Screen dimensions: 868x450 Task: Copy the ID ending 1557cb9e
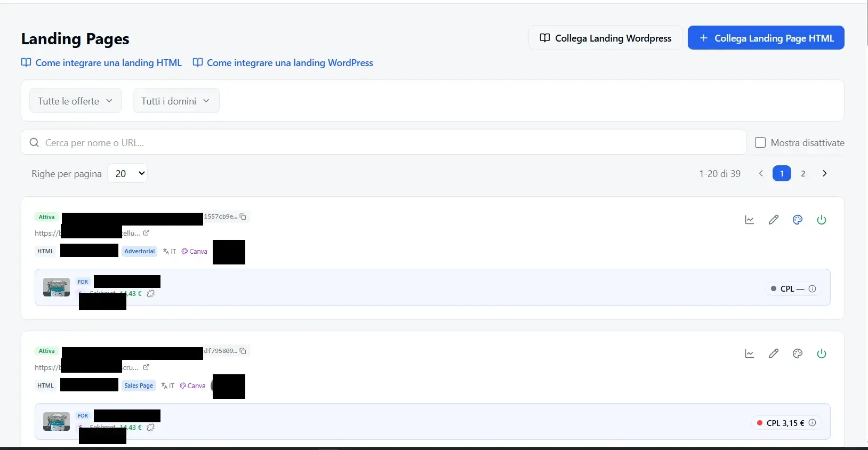(x=243, y=216)
